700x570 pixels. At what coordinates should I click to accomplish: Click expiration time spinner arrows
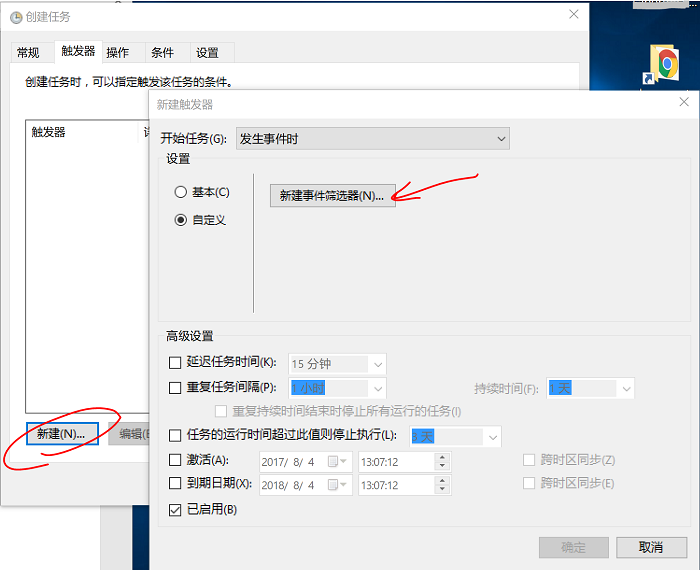[x=441, y=485]
